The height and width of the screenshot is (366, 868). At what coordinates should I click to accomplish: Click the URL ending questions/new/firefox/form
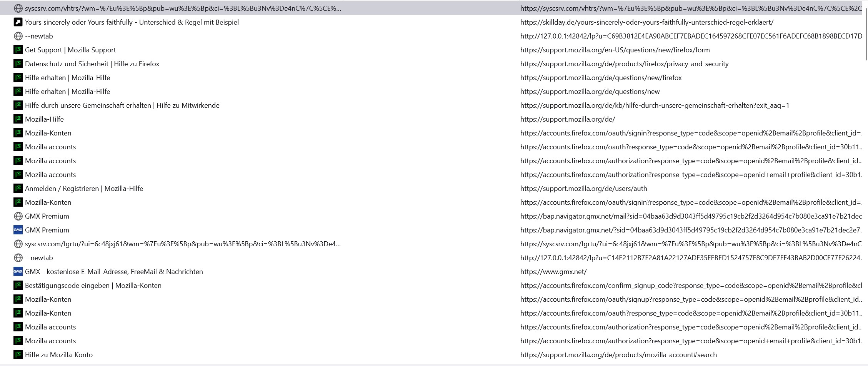[615, 50]
